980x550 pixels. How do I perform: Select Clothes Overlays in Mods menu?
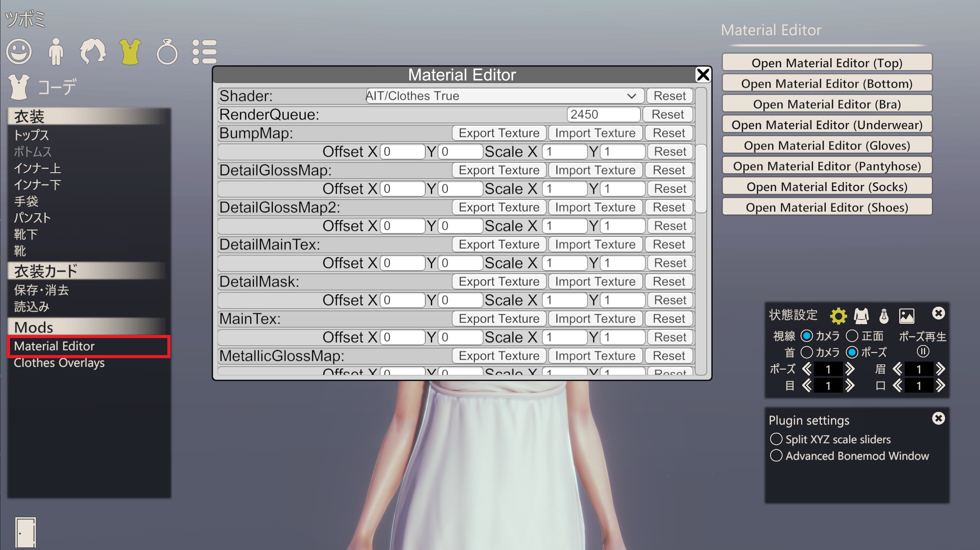coord(59,363)
